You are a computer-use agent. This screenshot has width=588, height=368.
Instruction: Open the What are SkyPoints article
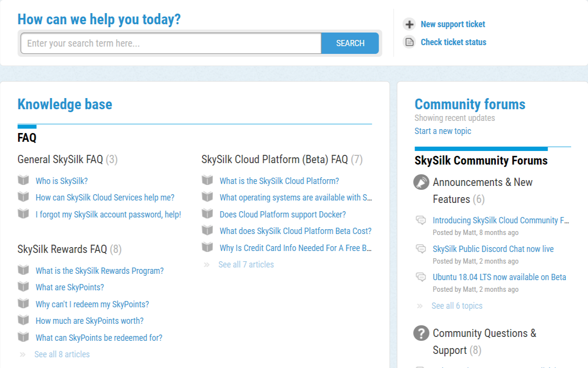(69, 287)
